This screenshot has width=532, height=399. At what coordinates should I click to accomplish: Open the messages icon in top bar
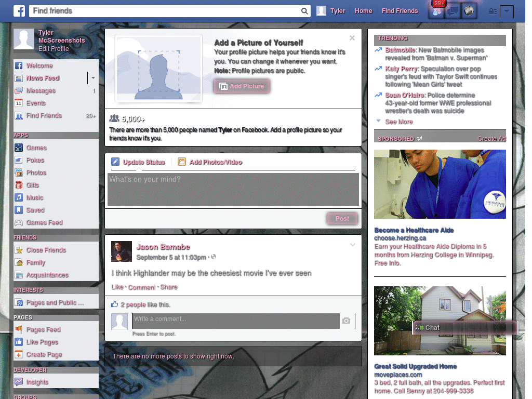453,11
